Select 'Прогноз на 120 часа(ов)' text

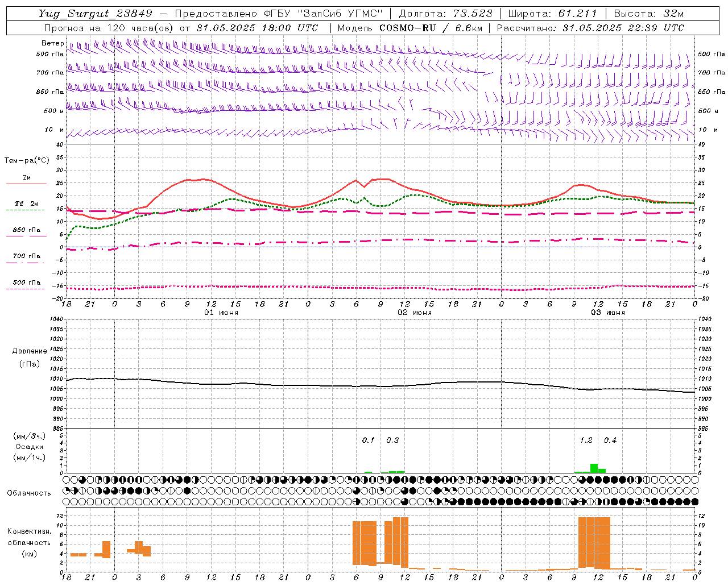109,28
